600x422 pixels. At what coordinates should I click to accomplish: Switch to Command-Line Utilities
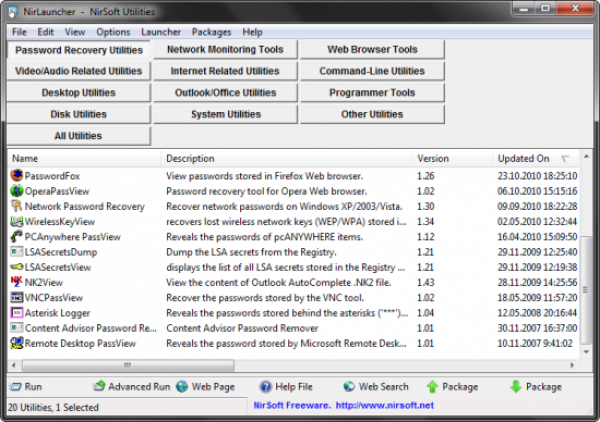pyautogui.click(x=372, y=71)
